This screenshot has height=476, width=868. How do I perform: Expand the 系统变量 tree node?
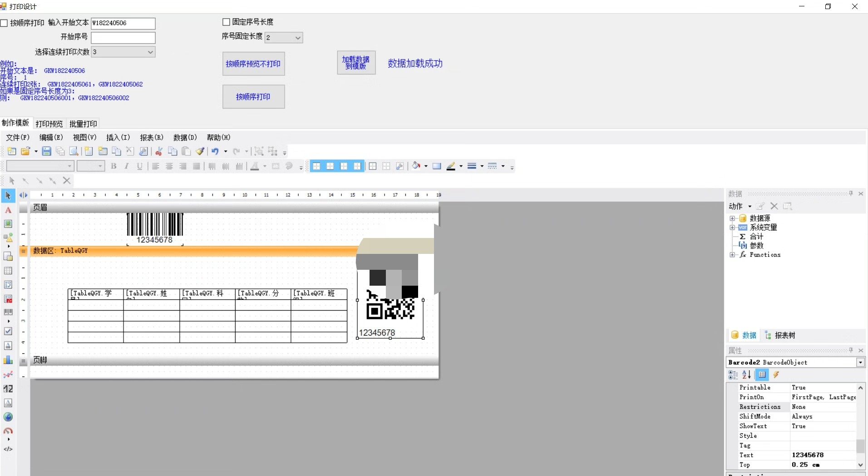tap(732, 228)
